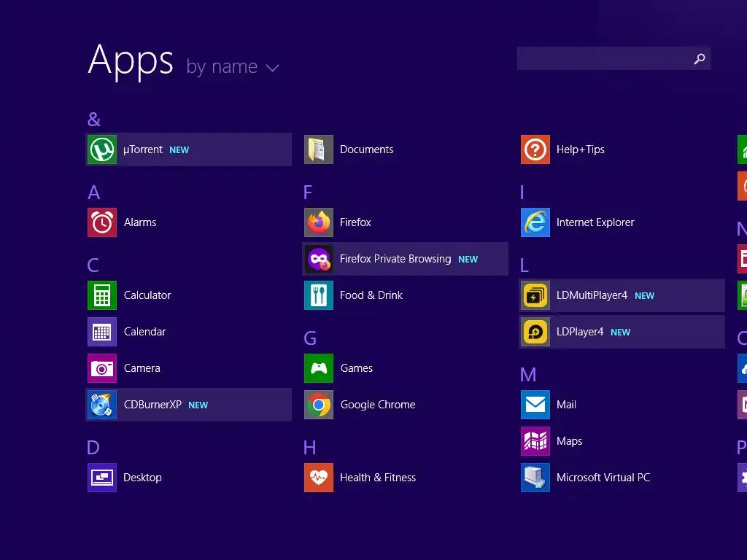Image resolution: width=747 pixels, height=560 pixels.
Task: Open the CDBurnerXP disc icon
Action: tap(102, 405)
